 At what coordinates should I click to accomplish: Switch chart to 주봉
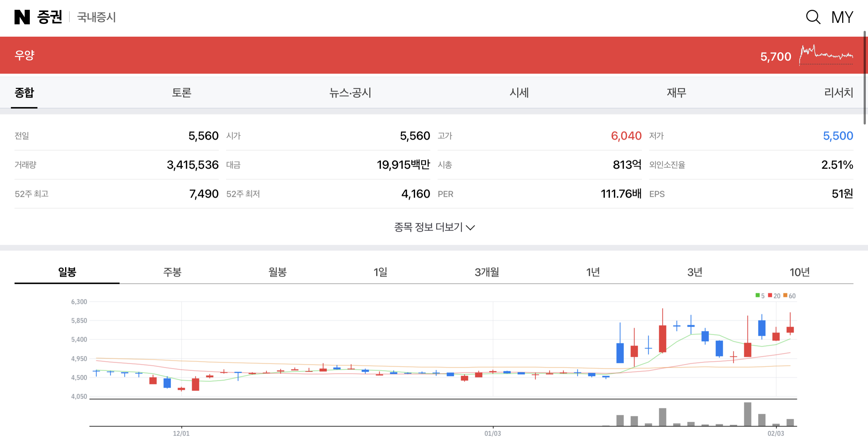coord(172,272)
